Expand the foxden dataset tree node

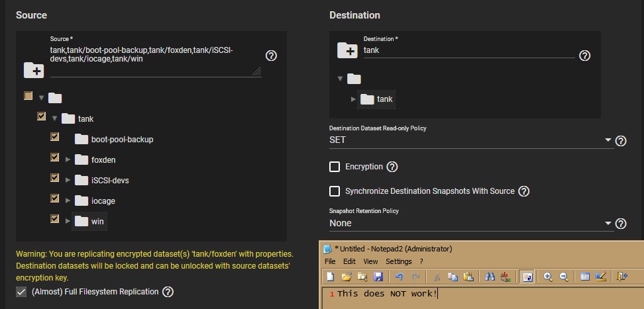tap(68, 159)
